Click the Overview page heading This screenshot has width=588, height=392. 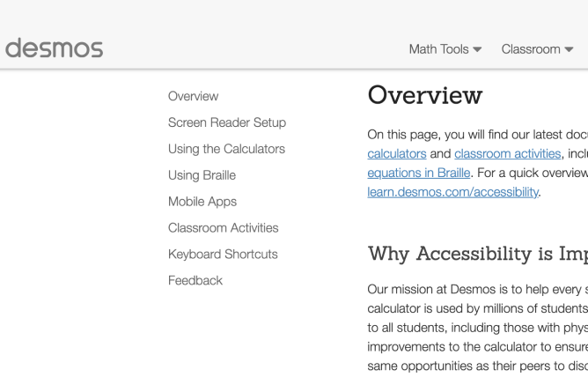click(424, 95)
